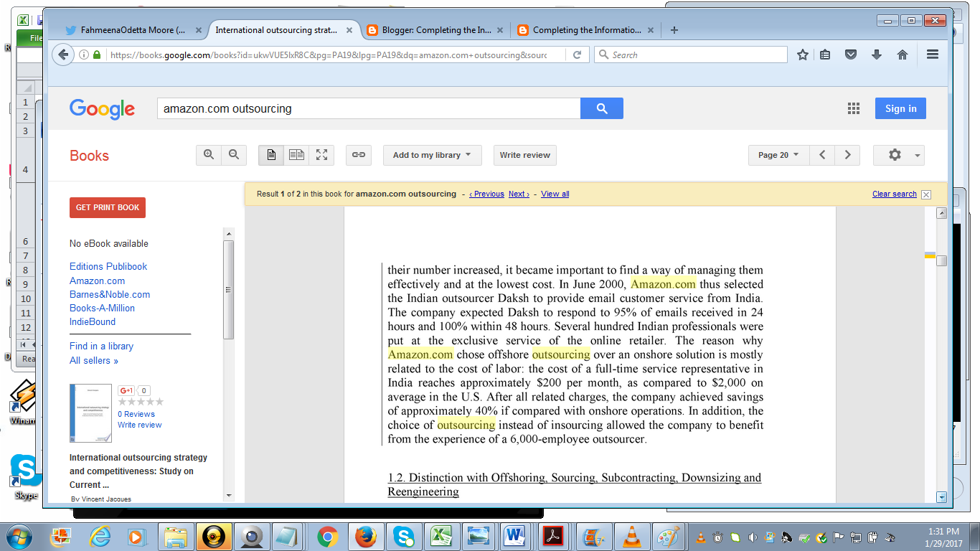The height and width of the screenshot is (551, 980).
Task: Open the Amazon.com seller link
Action: pyautogui.click(x=98, y=281)
